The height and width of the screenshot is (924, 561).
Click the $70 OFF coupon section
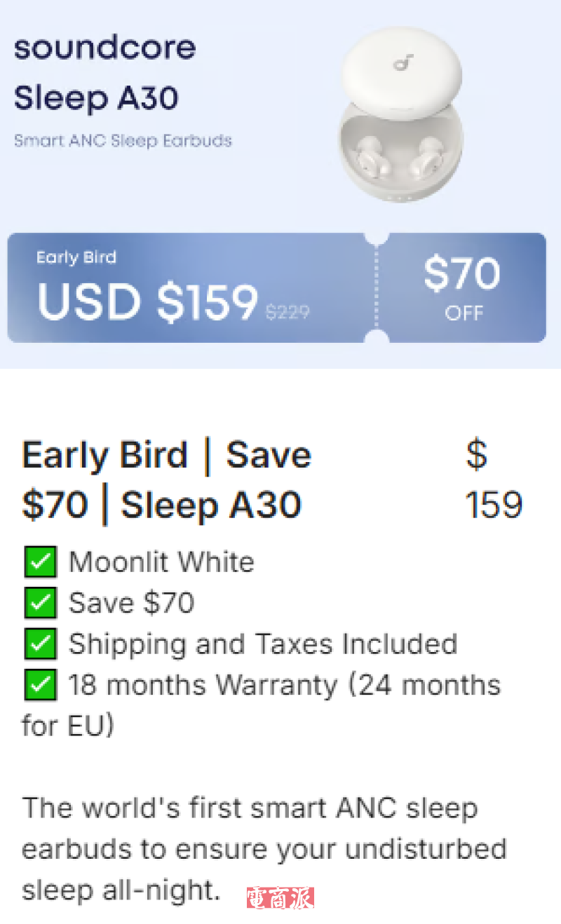point(462,287)
